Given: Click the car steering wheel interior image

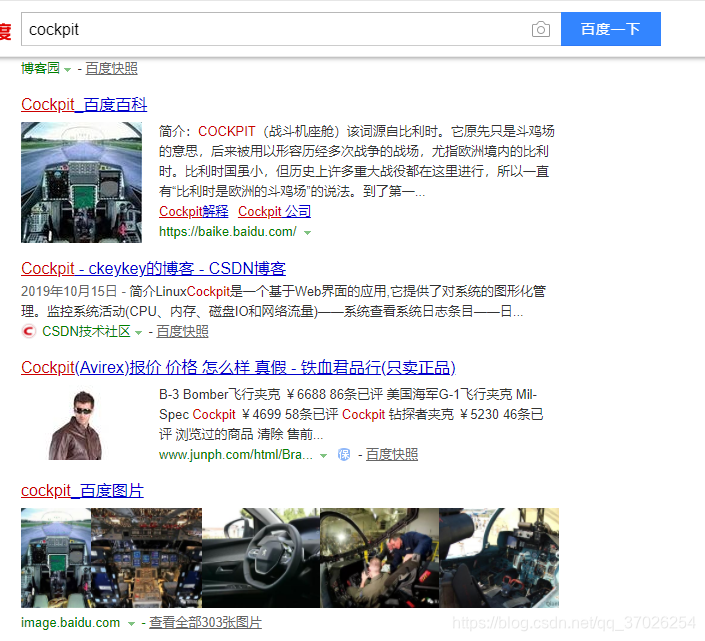Looking at the screenshot, I should (x=261, y=558).
